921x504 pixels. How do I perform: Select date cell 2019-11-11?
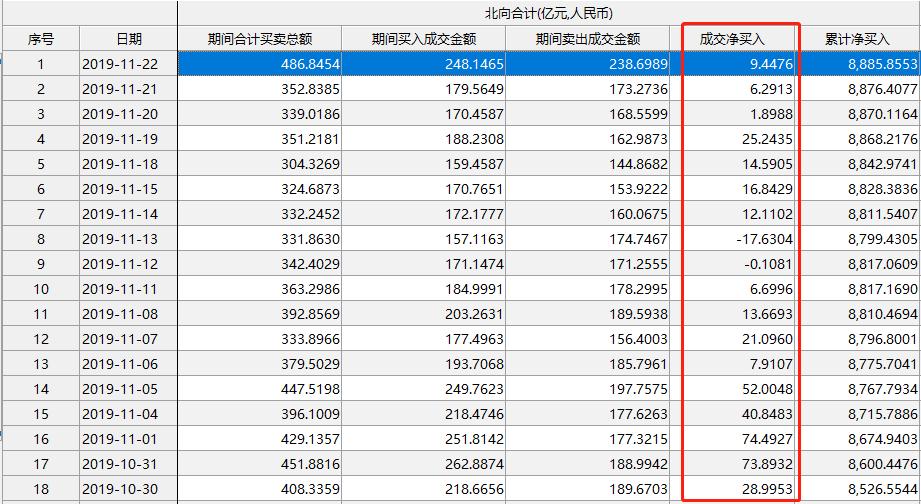[x=129, y=288]
